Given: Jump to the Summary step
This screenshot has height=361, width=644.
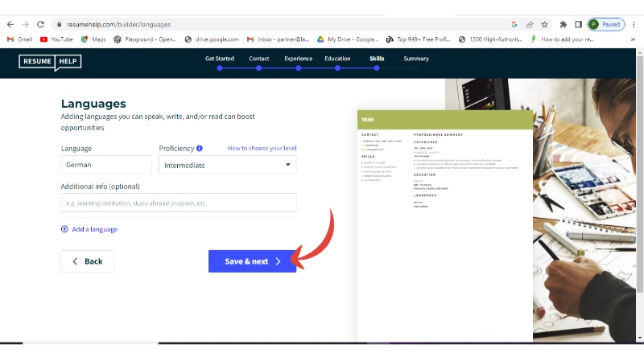Looking at the screenshot, I should (x=416, y=59).
